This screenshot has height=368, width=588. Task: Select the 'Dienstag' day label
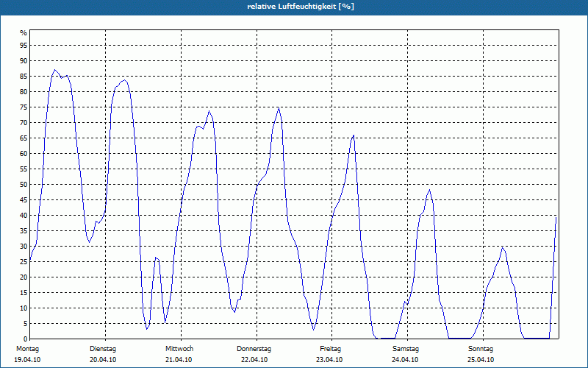[x=103, y=349]
